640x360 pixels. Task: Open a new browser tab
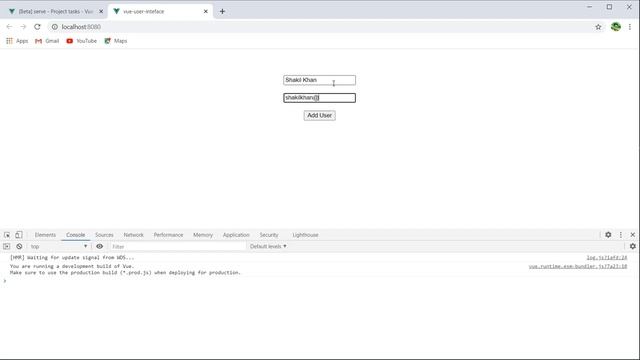[222, 11]
